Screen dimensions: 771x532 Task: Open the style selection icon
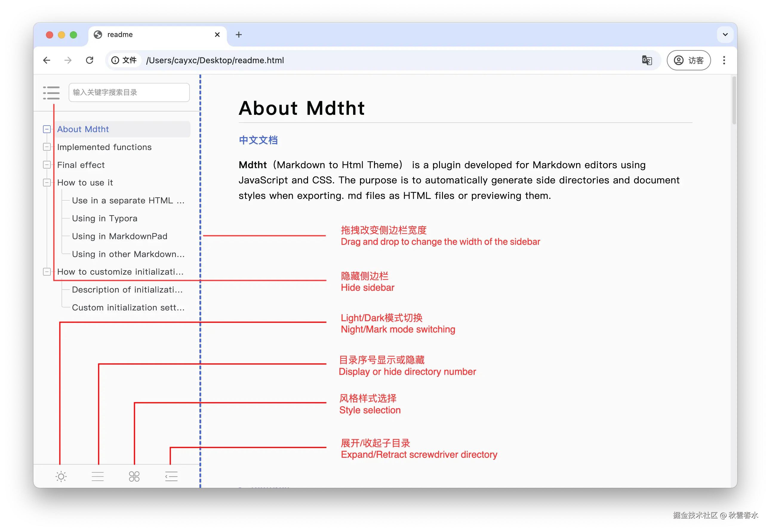click(134, 476)
